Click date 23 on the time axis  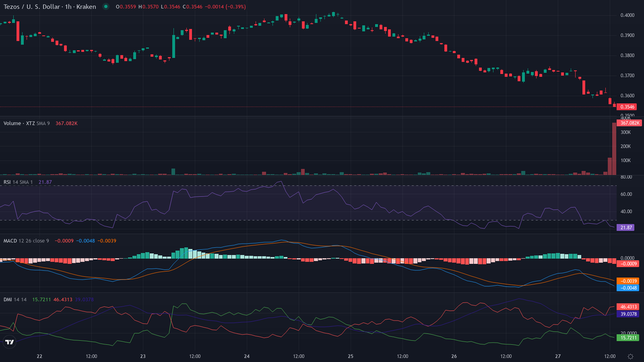tap(143, 356)
